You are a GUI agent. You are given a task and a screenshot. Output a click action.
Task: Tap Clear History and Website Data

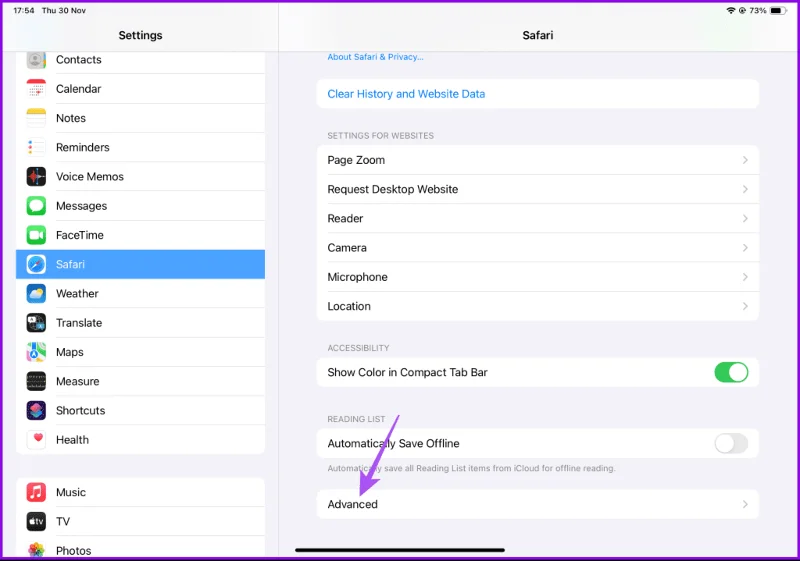[538, 94]
